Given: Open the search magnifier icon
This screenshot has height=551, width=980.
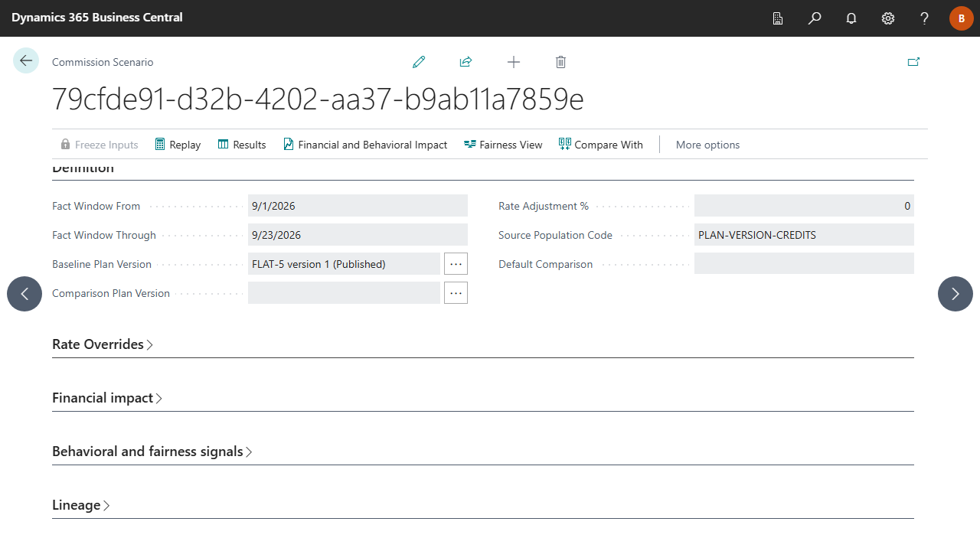Looking at the screenshot, I should [815, 18].
